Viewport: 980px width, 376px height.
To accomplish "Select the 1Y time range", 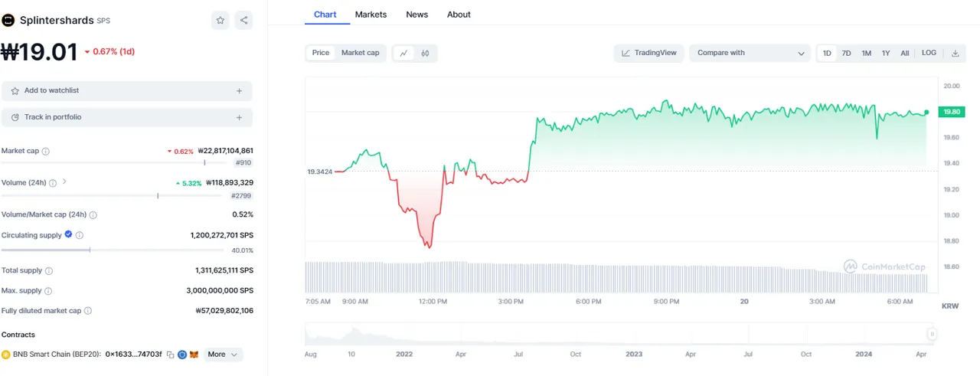I will (886, 54).
